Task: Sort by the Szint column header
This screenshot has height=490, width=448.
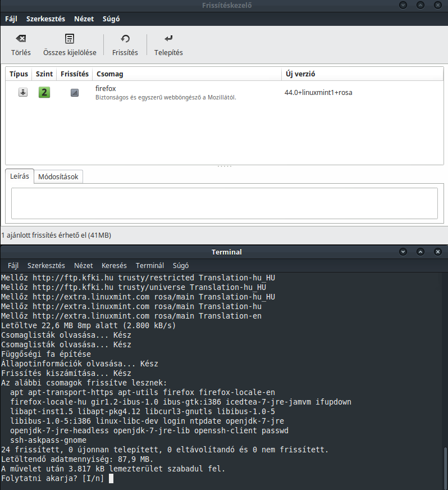Action: (44, 74)
